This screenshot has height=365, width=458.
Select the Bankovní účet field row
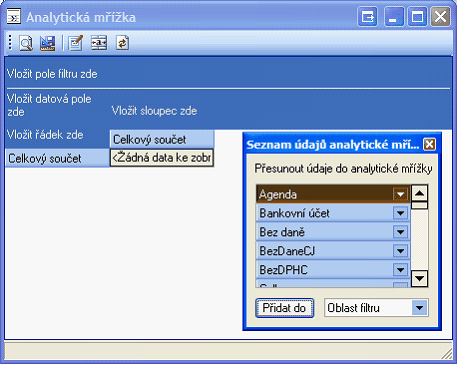(333, 213)
